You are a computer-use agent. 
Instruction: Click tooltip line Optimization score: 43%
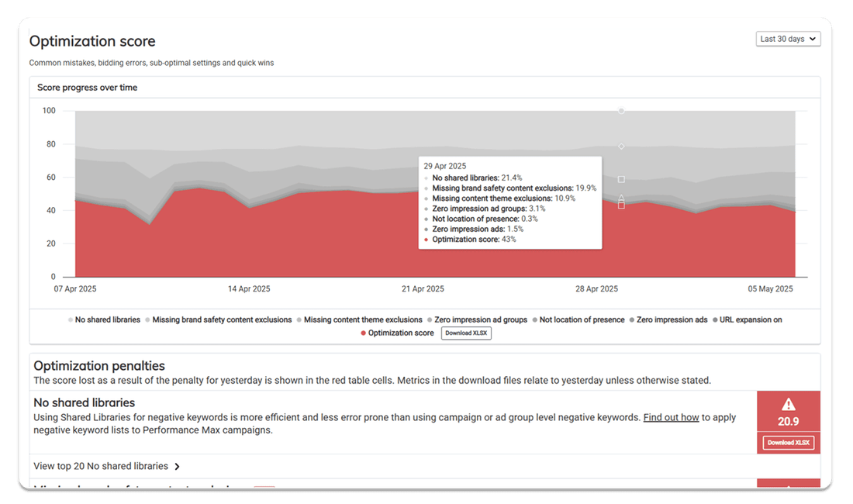(x=471, y=240)
